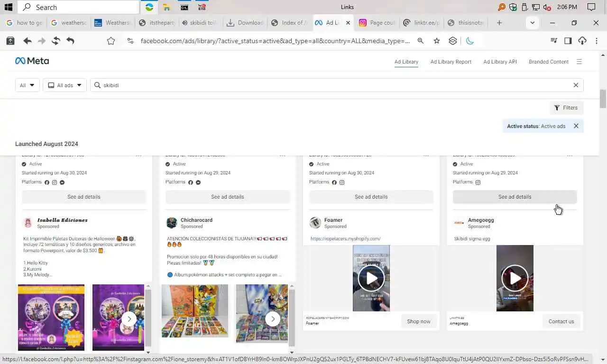Screen dimensions: 607x364
Task: See ad details for Foamer ad
Action: (x=371, y=197)
